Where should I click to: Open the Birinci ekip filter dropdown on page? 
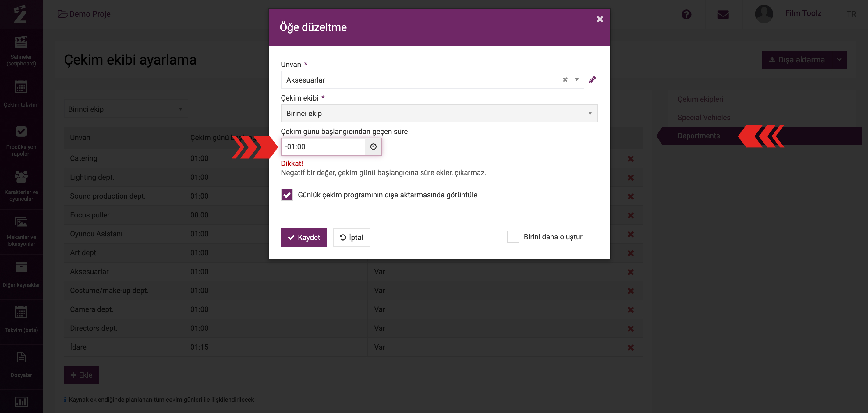tap(126, 109)
